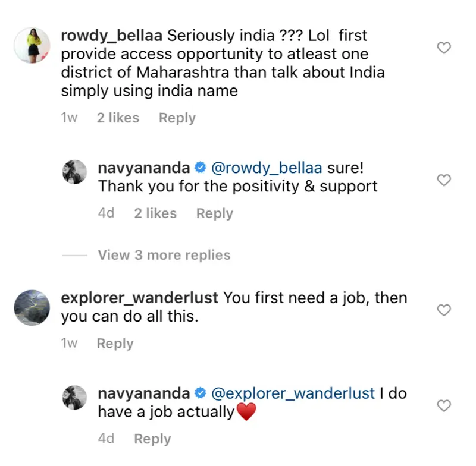The height and width of the screenshot is (466, 476).
Task: Expand the View 3 more replies thread
Action: (x=164, y=255)
